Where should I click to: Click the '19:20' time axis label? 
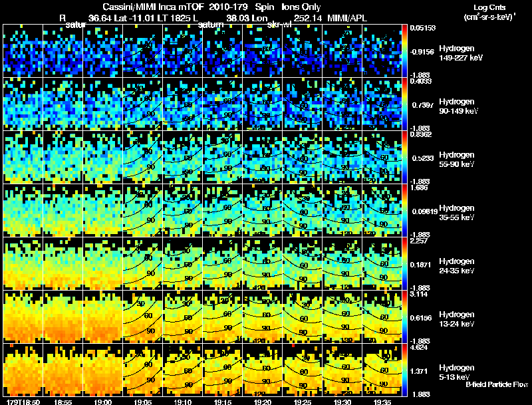point(262,402)
